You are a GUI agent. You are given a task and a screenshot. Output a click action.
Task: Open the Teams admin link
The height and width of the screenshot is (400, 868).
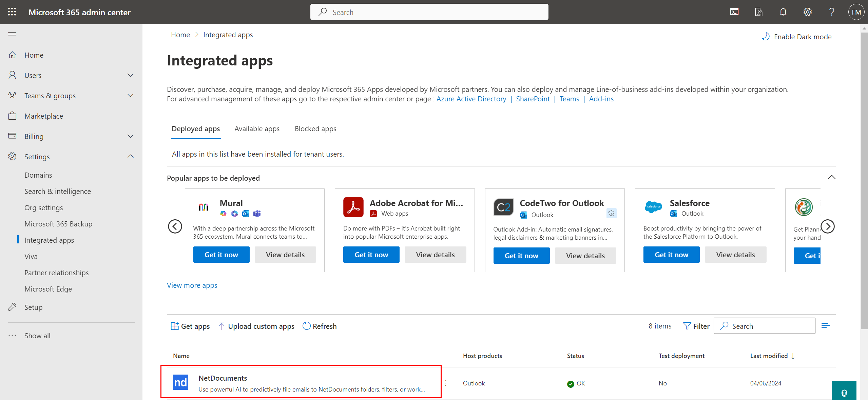[569, 99]
